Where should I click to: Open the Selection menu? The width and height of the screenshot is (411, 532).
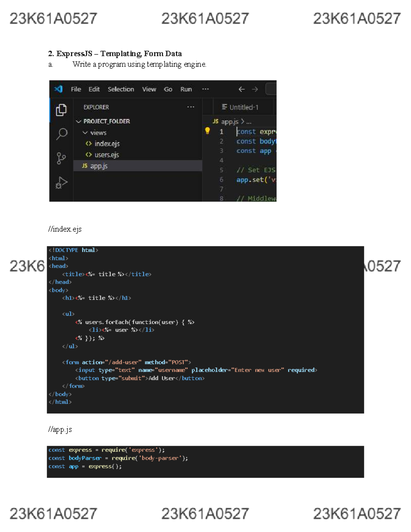tap(121, 89)
